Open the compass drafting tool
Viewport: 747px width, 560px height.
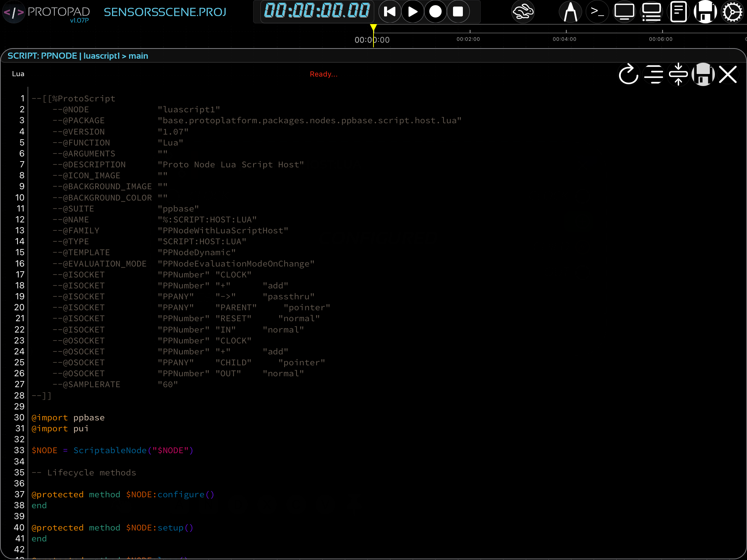(570, 12)
